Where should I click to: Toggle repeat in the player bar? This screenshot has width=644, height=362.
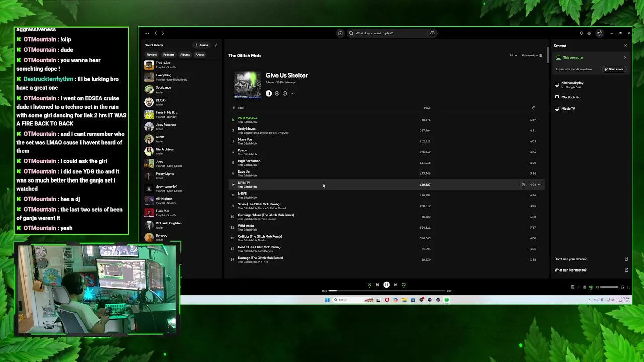click(404, 285)
